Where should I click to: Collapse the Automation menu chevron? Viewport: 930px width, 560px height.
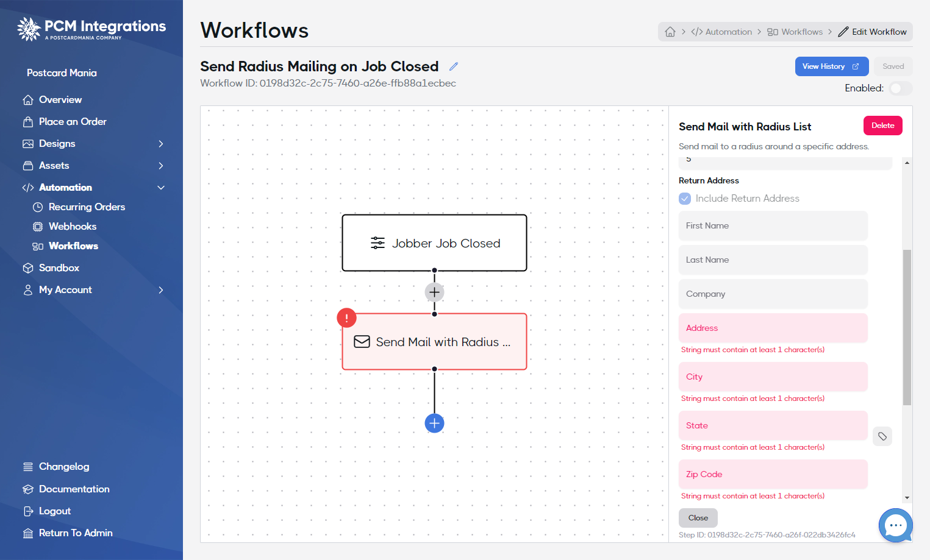[161, 188]
